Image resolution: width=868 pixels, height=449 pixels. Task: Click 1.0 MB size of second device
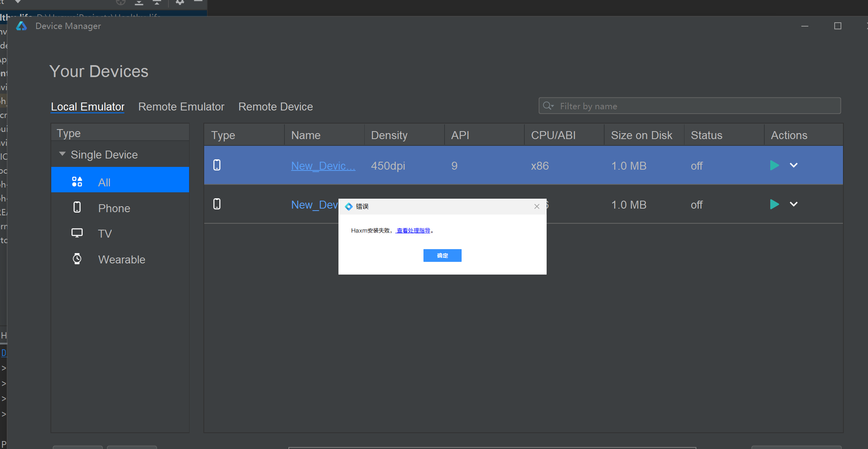tap(629, 205)
